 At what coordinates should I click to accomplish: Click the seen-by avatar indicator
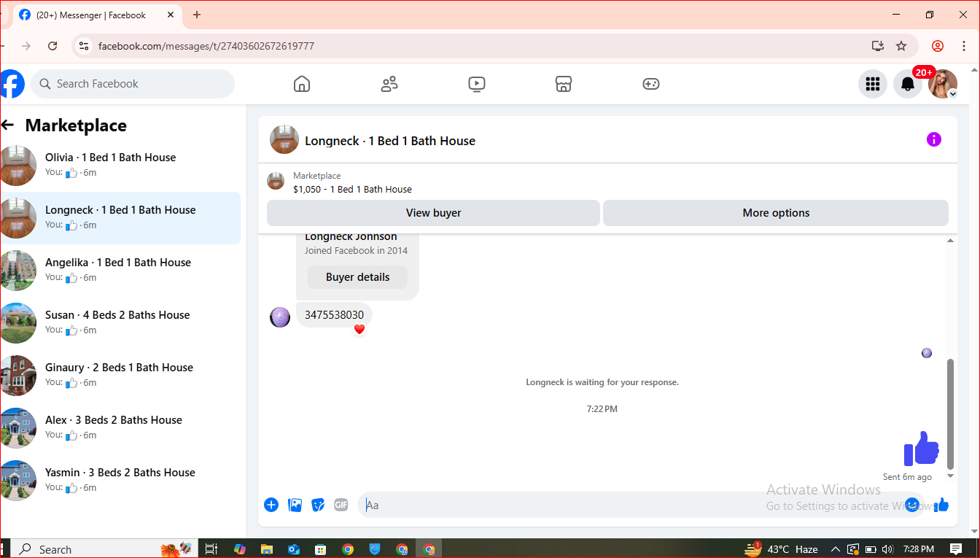point(927,353)
